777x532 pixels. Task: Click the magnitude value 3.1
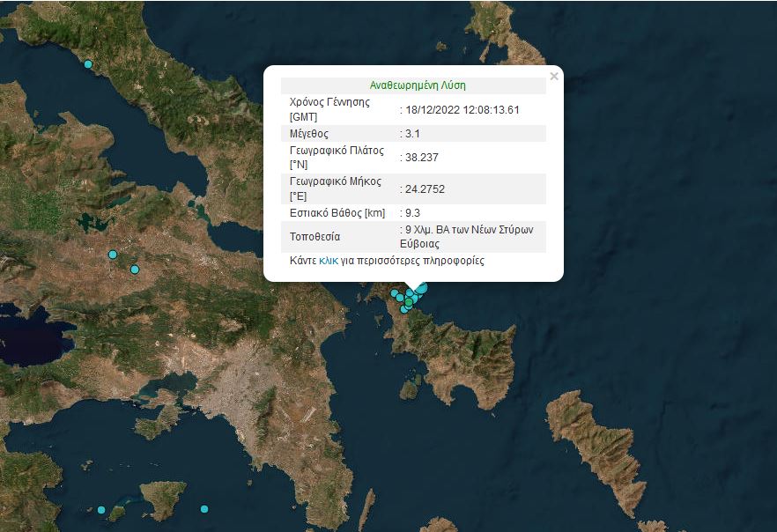412,134
